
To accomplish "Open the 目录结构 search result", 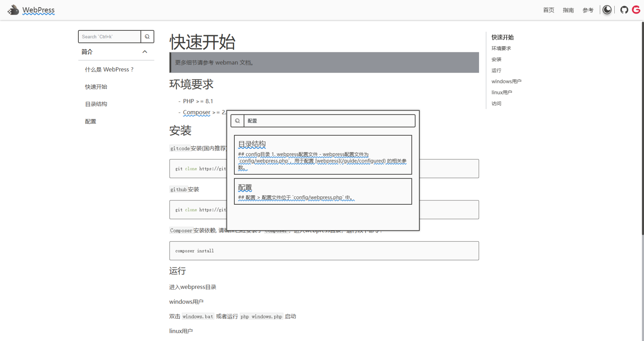I will (323, 155).
